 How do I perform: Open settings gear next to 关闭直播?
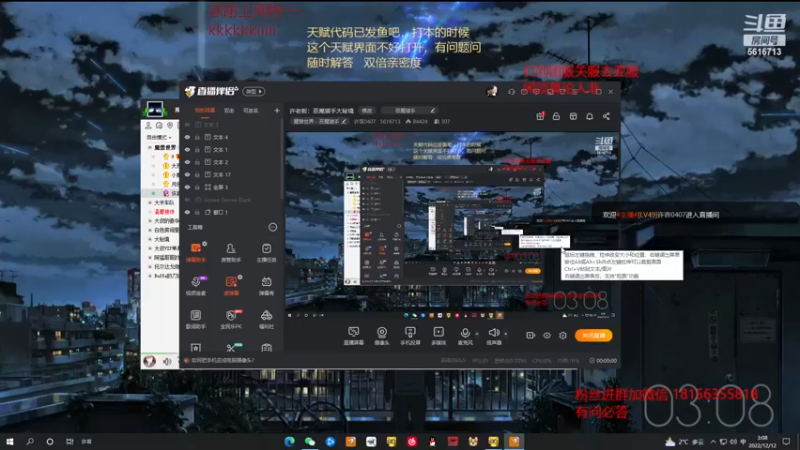563,335
